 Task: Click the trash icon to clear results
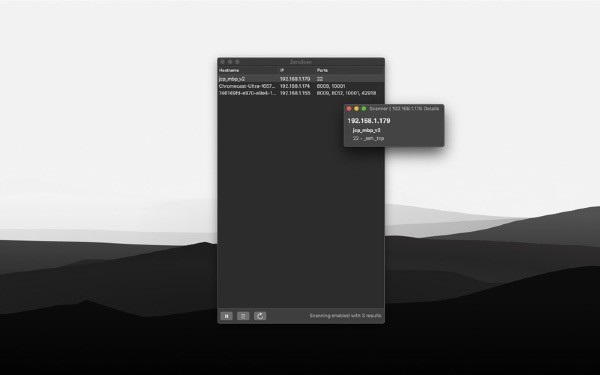(243, 316)
